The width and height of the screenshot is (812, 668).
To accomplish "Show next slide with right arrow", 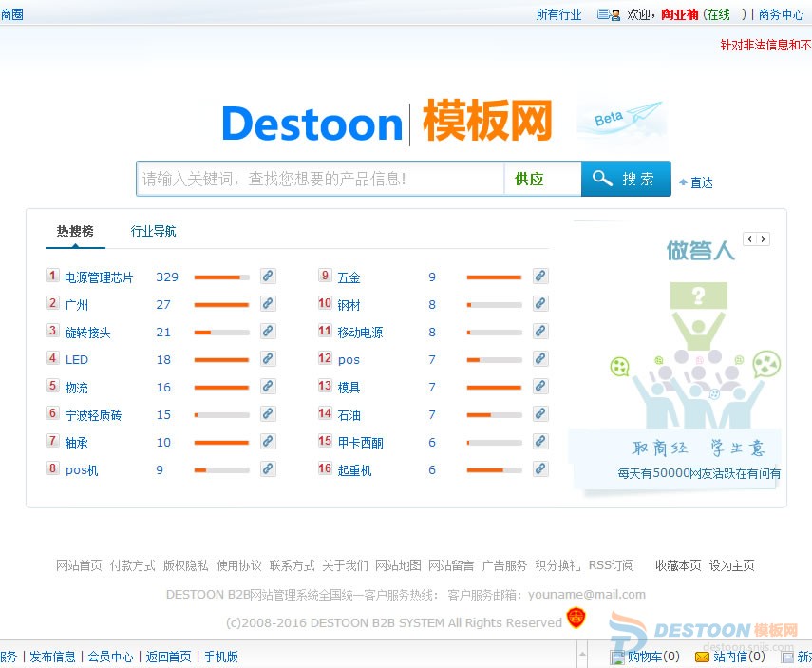I will click(x=763, y=239).
